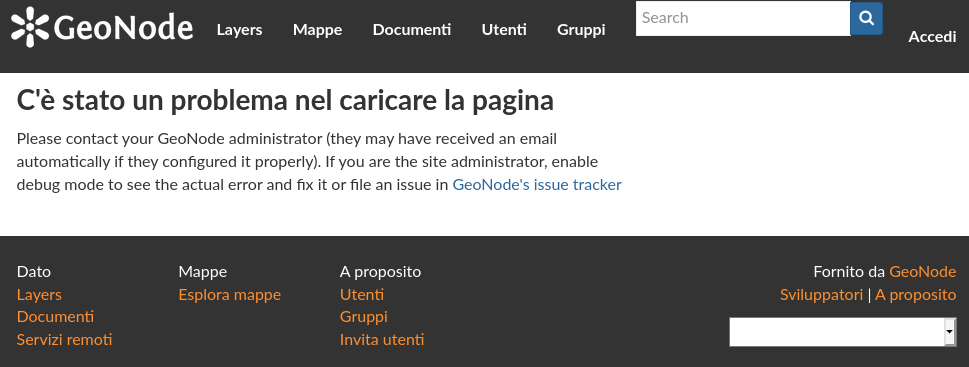Open GeoNode's issue tracker link
The width and height of the screenshot is (969, 367).
tap(537, 185)
